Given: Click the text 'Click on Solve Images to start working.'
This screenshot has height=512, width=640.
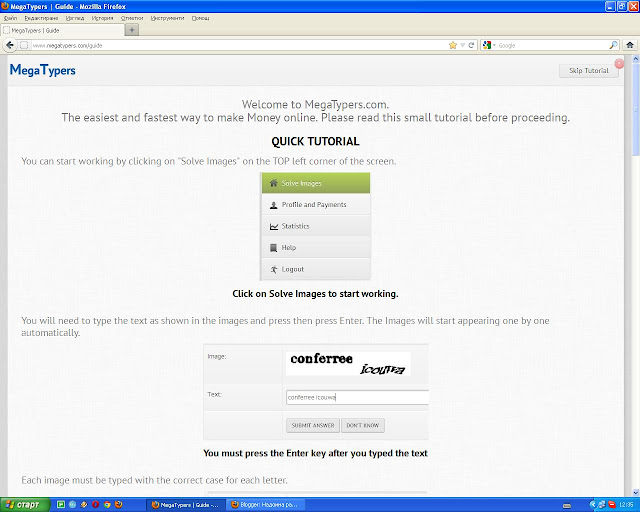Looking at the screenshot, I should point(316,294).
